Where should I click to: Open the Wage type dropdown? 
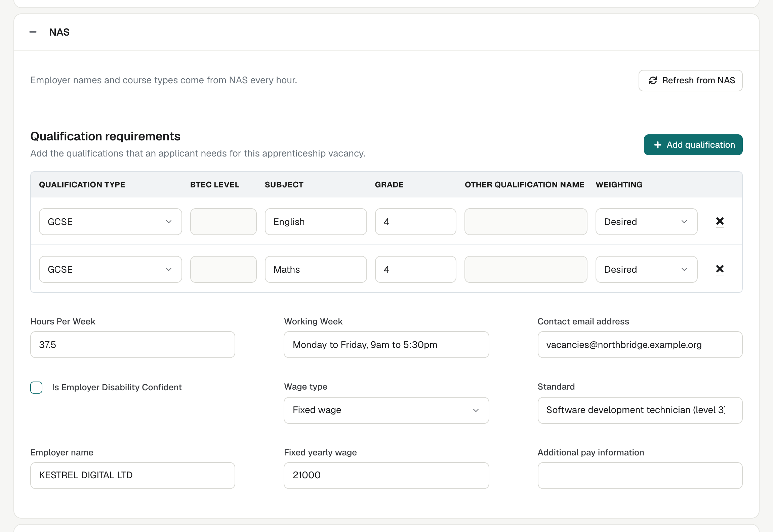pos(386,410)
